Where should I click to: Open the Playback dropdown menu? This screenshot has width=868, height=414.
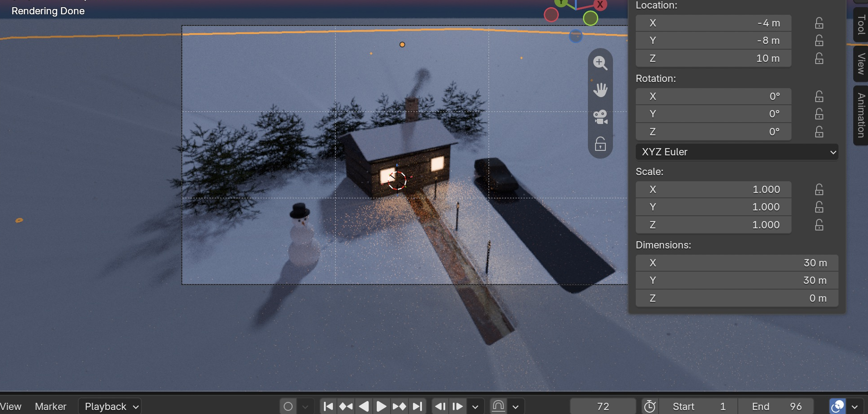coord(110,406)
